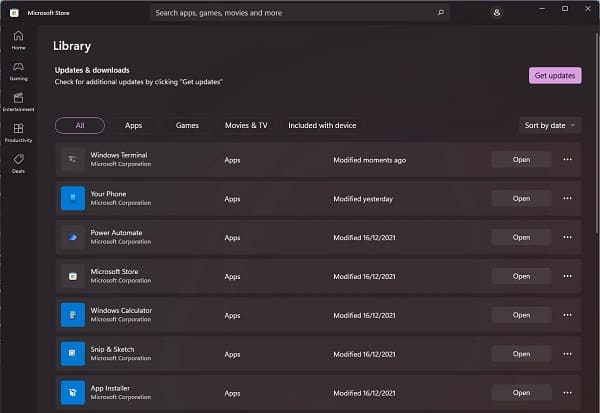Open the Entertainment section in sidebar
600x413 pixels.
coord(18,102)
